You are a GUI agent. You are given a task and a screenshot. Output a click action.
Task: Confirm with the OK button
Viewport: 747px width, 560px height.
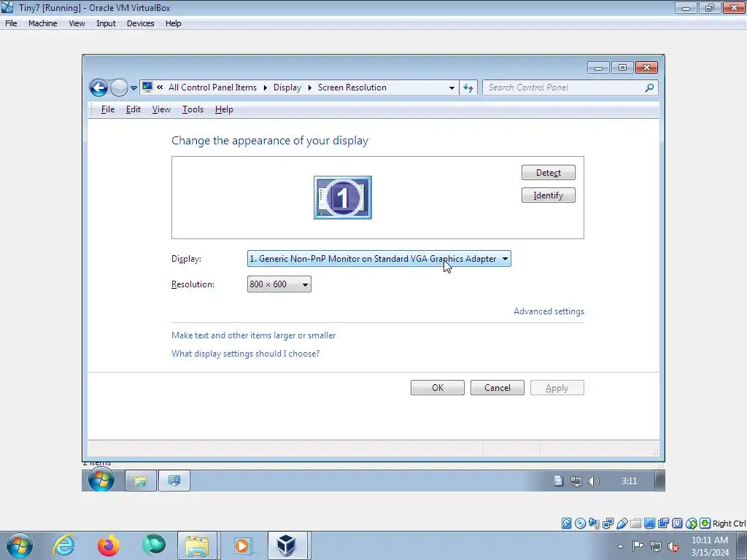(x=438, y=388)
